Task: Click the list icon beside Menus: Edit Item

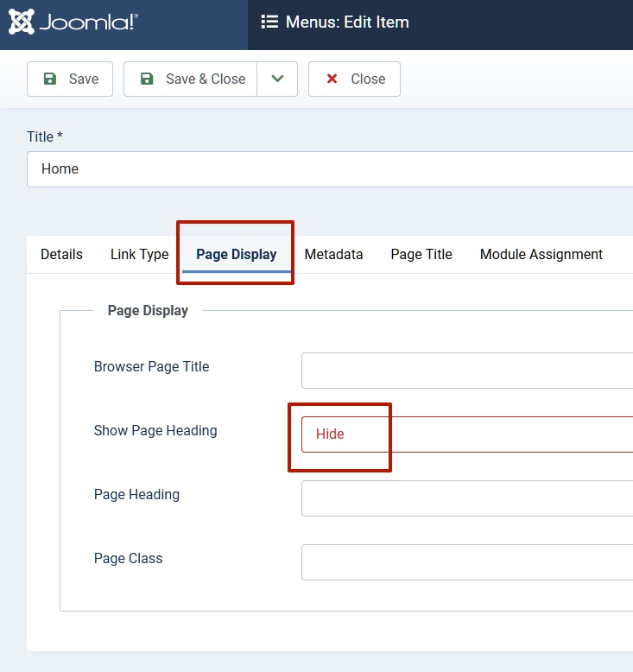Action: click(x=269, y=22)
